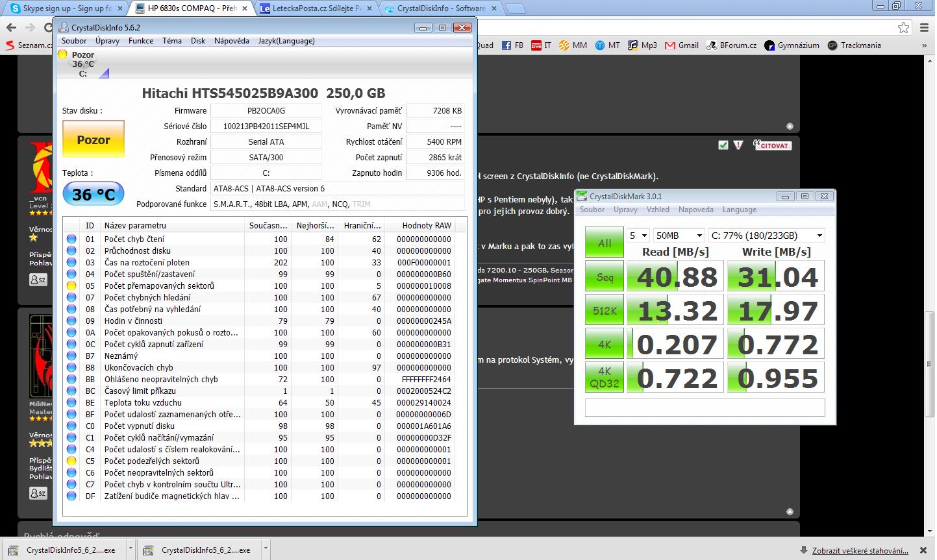Click the 512K test button in CrystalDiskMark
Screen dimensions: 937x560
pyautogui.click(x=605, y=311)
